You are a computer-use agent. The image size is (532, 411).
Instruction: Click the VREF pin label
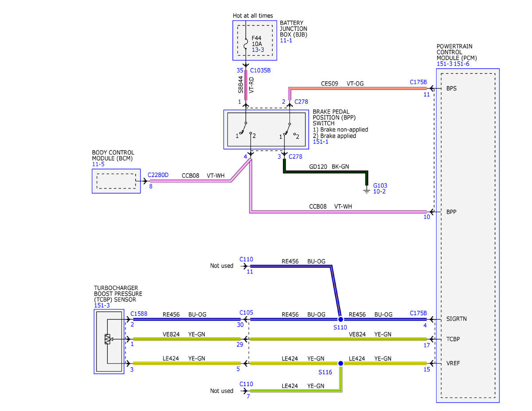[454, 363]
